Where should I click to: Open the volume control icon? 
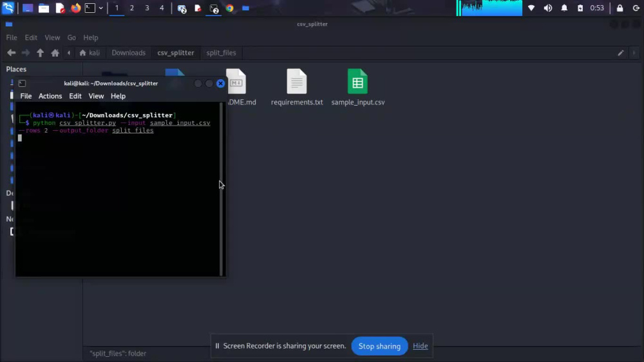(548, 8)
